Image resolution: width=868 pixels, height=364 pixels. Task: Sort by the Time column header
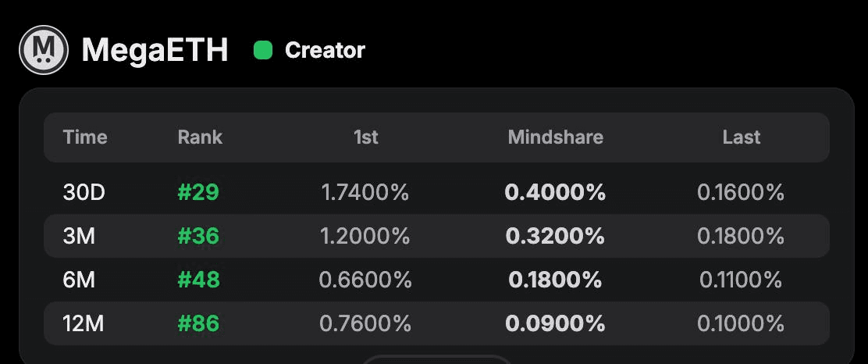pos(85,137)
